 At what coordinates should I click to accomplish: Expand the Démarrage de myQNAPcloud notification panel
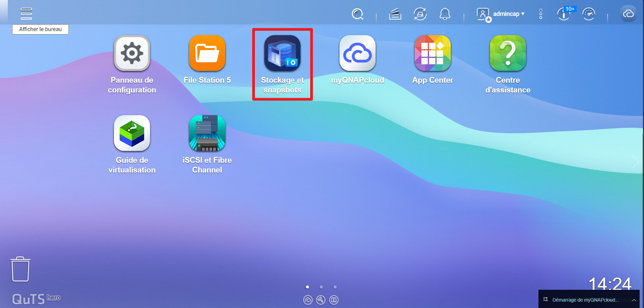coord(634,300)
